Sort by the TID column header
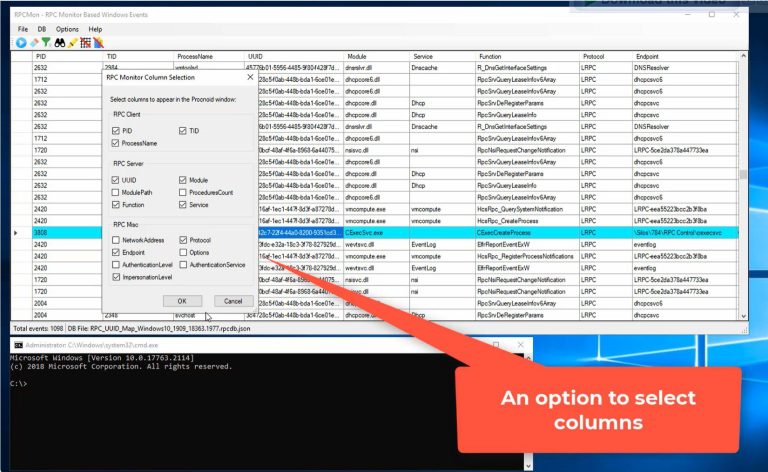Screen dimensions: 768x472 tap(138, 56)
